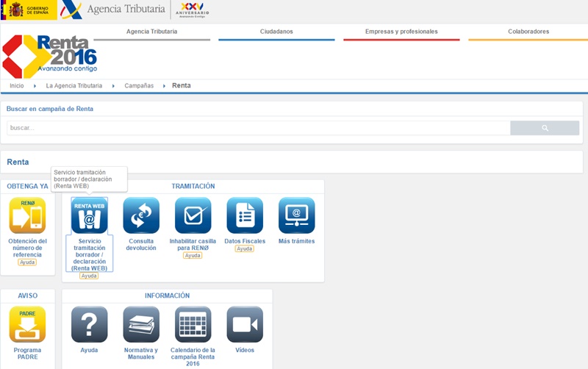This screenshot has height=369, width=588.
Task: Click the Consulta devolución icon
Action: click(x=141, y=215)
